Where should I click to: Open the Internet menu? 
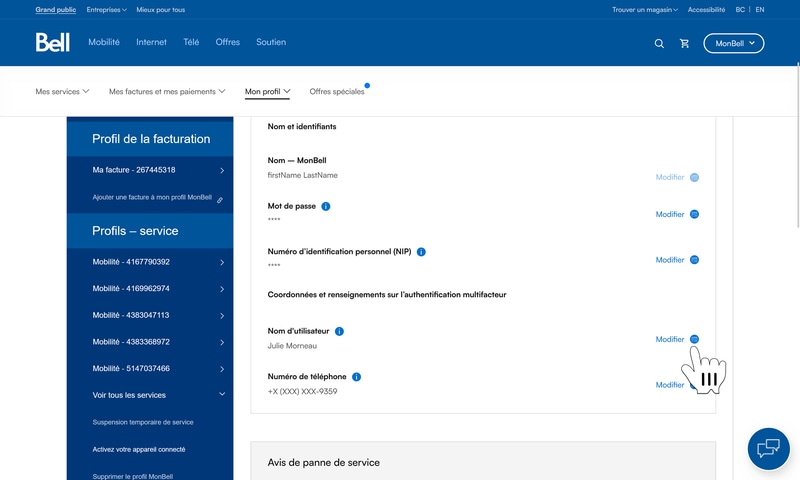[152, 42]
